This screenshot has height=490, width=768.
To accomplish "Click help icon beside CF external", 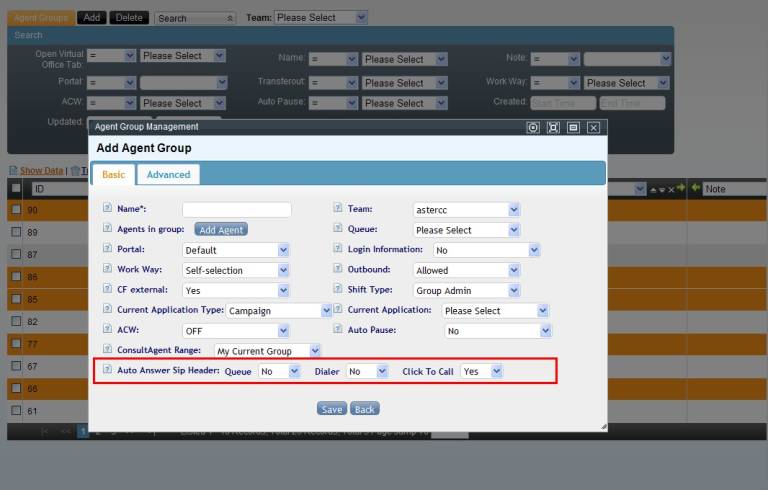I will [107, 289].
